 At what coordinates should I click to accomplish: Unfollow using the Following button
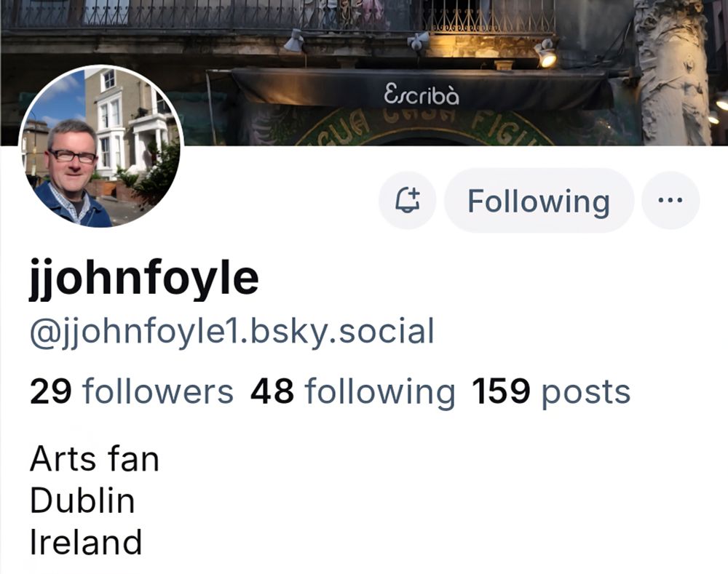[x=539, y=201]
